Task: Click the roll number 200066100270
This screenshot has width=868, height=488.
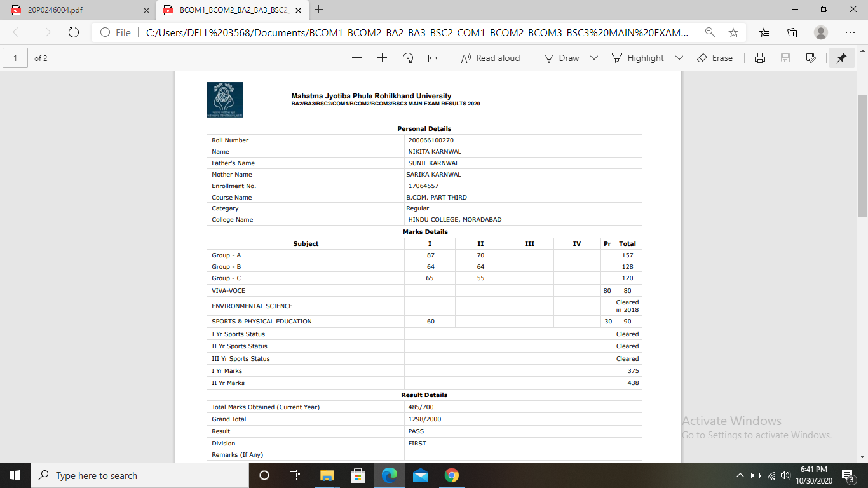Action: pyautogui.click(x=431, y=140)
